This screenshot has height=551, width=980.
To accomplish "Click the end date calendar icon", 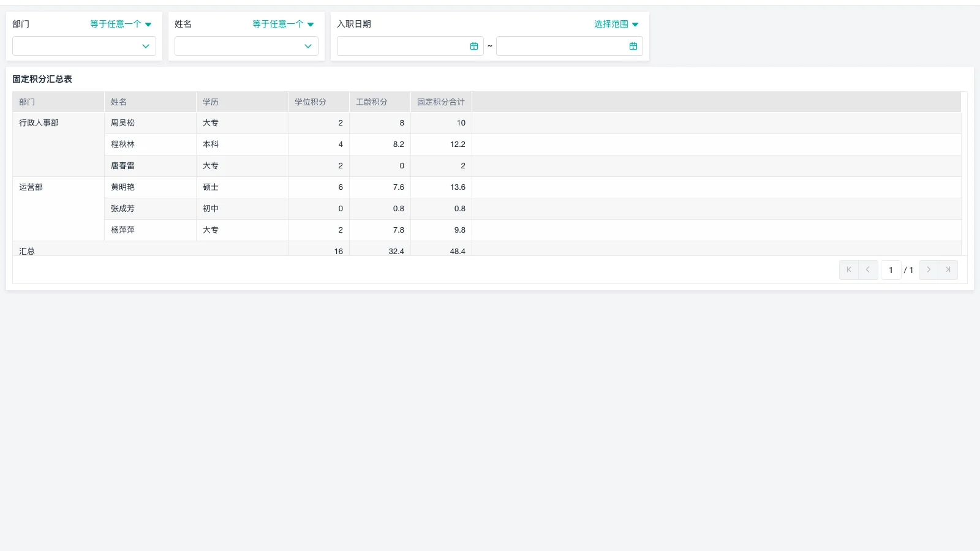I will coord(633,46).
